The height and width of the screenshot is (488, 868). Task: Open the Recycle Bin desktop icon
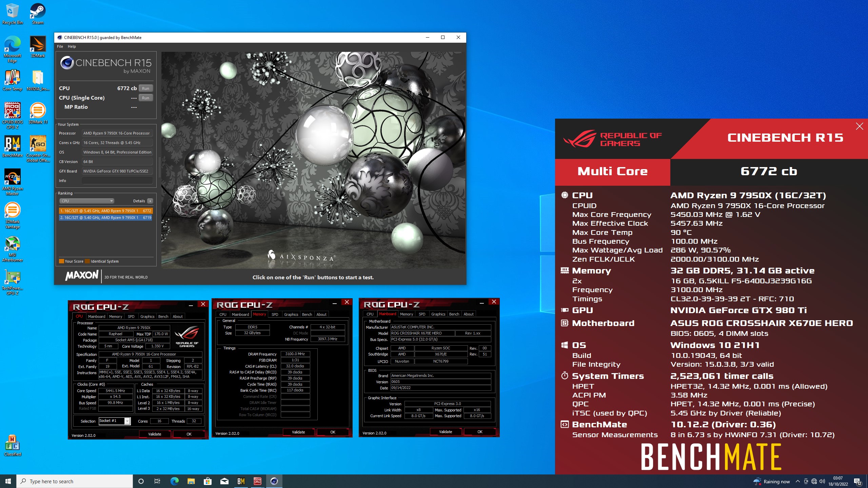(12, 14)
